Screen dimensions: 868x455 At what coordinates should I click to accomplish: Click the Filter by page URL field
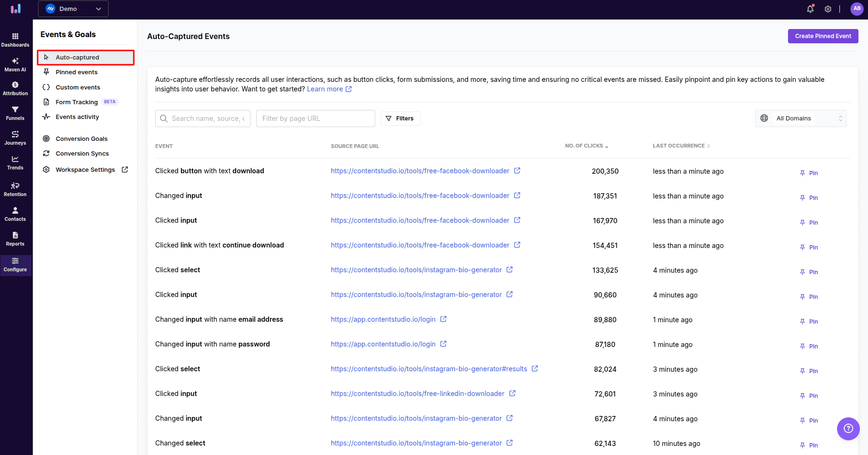click(x=315, y=118)
